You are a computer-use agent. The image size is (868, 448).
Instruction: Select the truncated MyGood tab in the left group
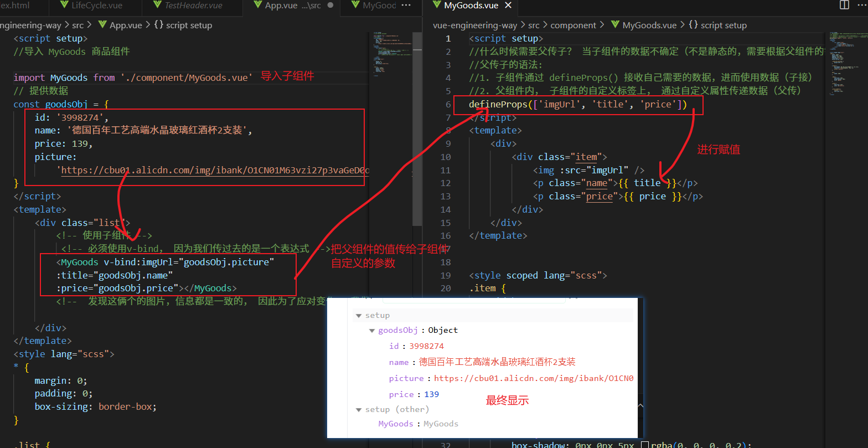point(374,6)
